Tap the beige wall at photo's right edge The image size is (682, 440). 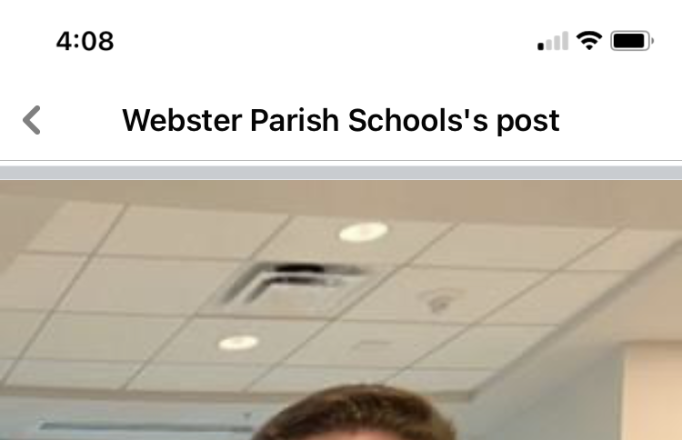pyautogui.click(x=653, y=391)
